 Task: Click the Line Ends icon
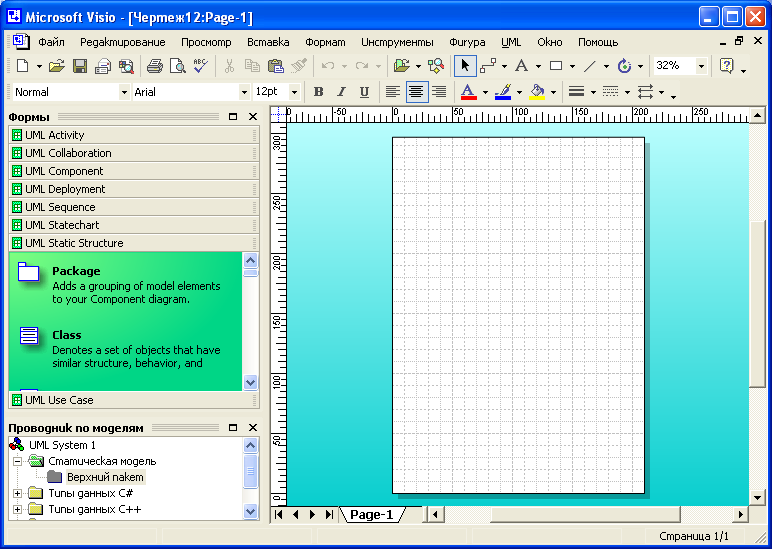tap(645, 92)
